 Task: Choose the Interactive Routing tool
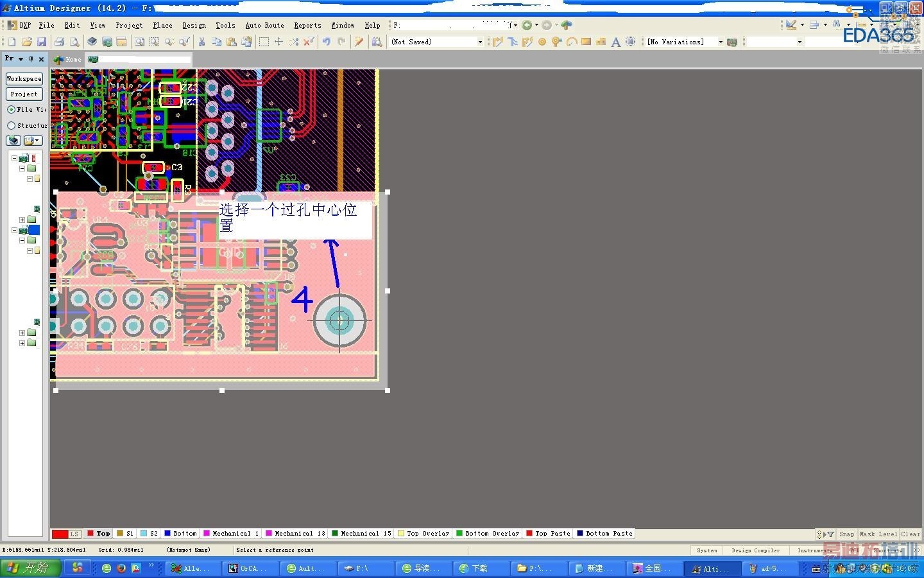[497, 42]
